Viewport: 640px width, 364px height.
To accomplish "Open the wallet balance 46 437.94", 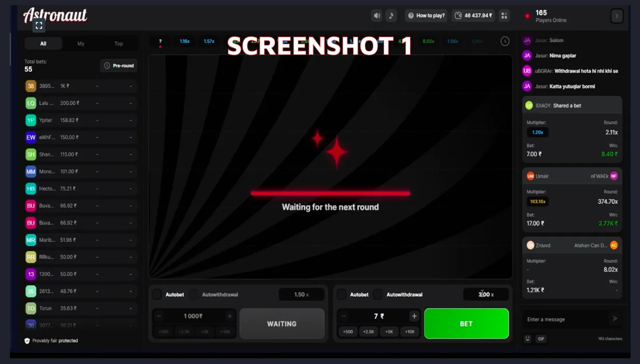I will [x=473, y=16].
